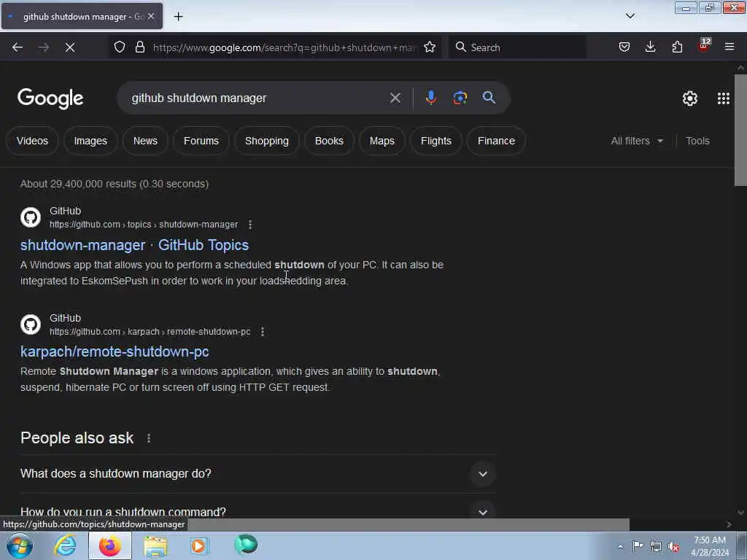Open more options for shutdown-manager topics result
Viewport: 747px width, 560px height.
tap(250, 225)
